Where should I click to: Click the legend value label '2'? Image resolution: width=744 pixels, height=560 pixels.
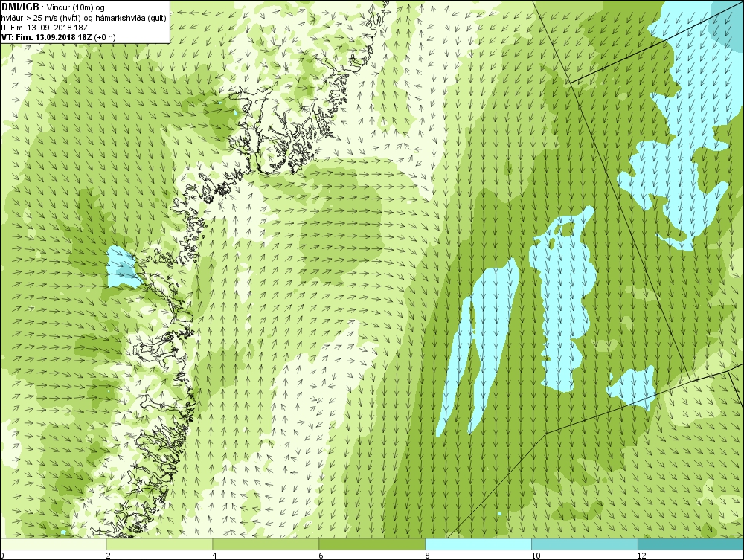(x=108, y=556)
